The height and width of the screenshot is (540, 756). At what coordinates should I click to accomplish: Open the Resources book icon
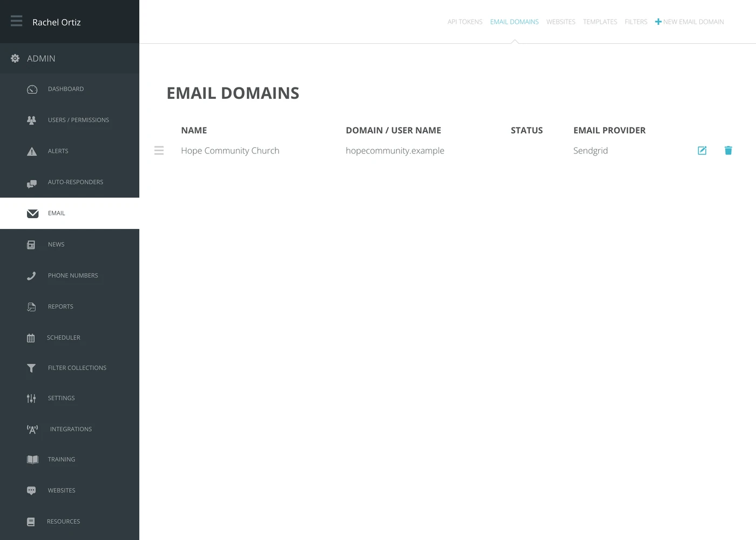(31, 522)
